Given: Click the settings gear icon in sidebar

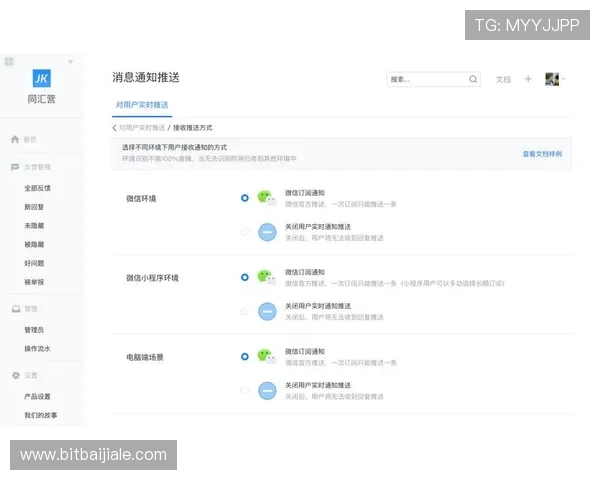Looking at the screenshot, I should (16, 376).
